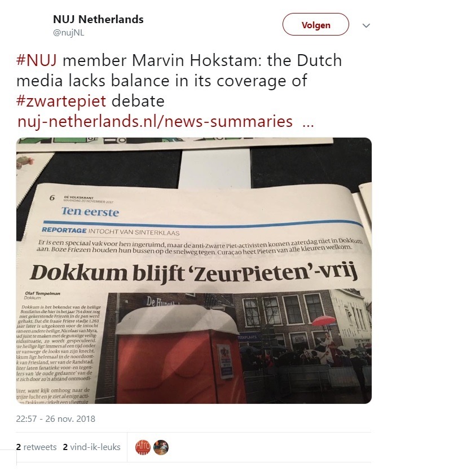Open the second liker's round avatar
This screenshot has width=467, height=476.
(x=161, y=447)
